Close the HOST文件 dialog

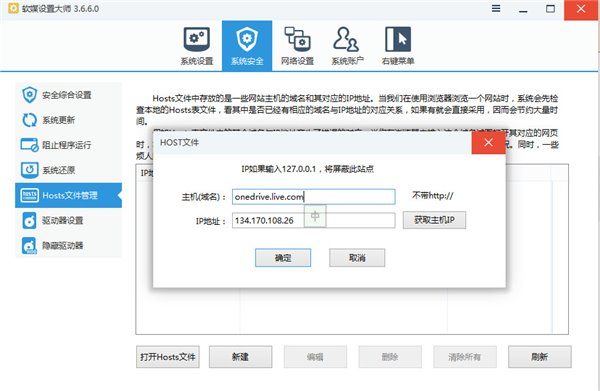[x=489, y=143]
